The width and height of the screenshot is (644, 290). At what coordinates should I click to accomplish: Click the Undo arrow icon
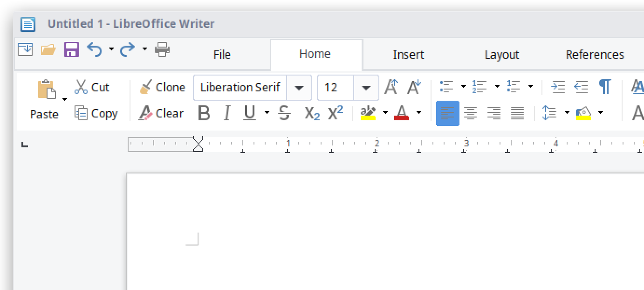[94, 49]
